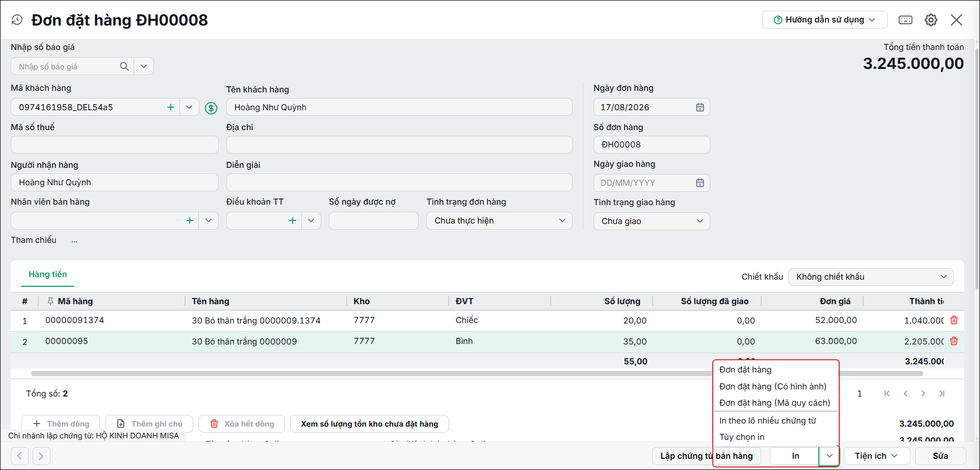Click the Sửa edit button
Viewport: 980px width, 470px height.
940,456
